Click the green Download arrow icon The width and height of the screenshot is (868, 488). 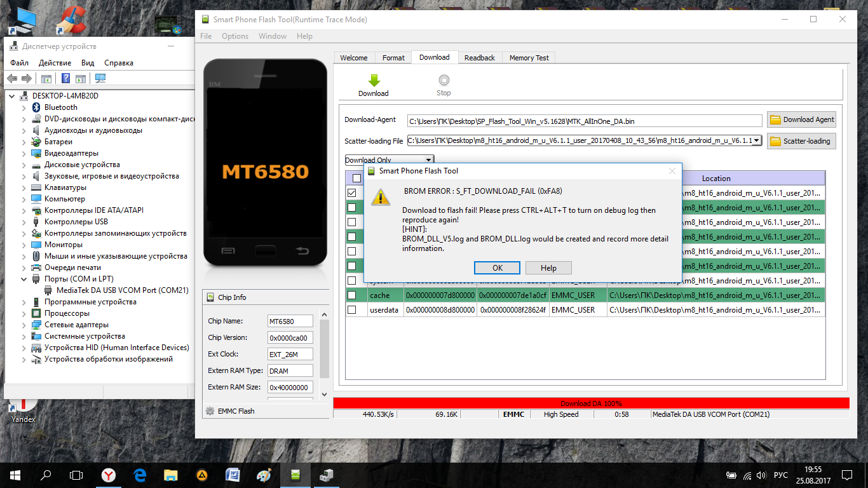374,81
